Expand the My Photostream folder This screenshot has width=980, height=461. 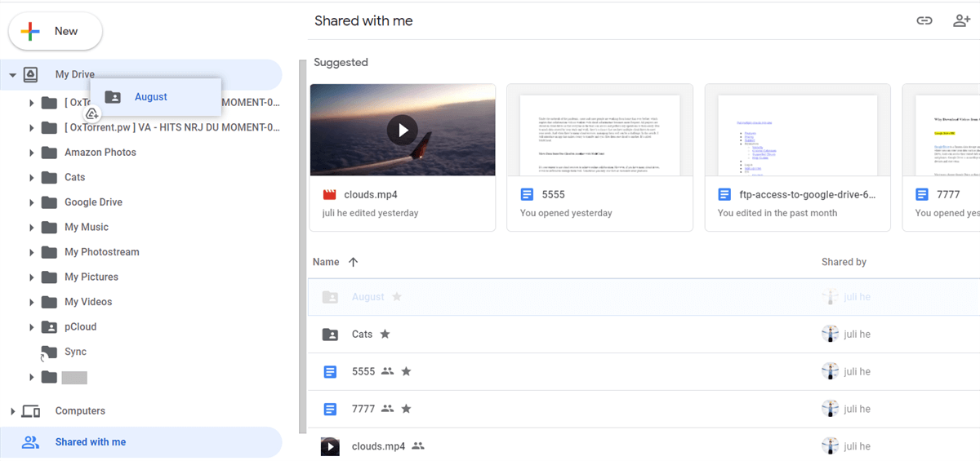pos(32,252)
